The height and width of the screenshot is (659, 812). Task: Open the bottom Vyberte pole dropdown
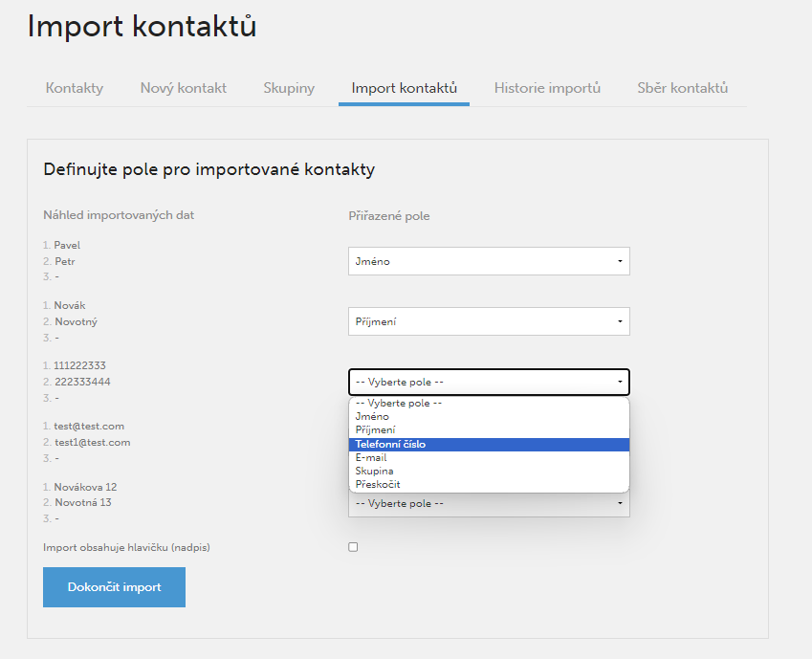pos(489,503)
